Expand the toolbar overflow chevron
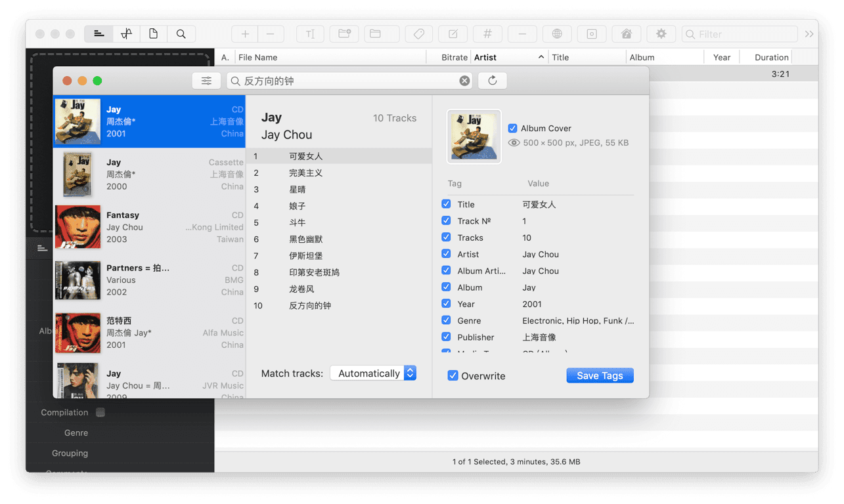This screenshot has height=504, width=844. [809, 33]
